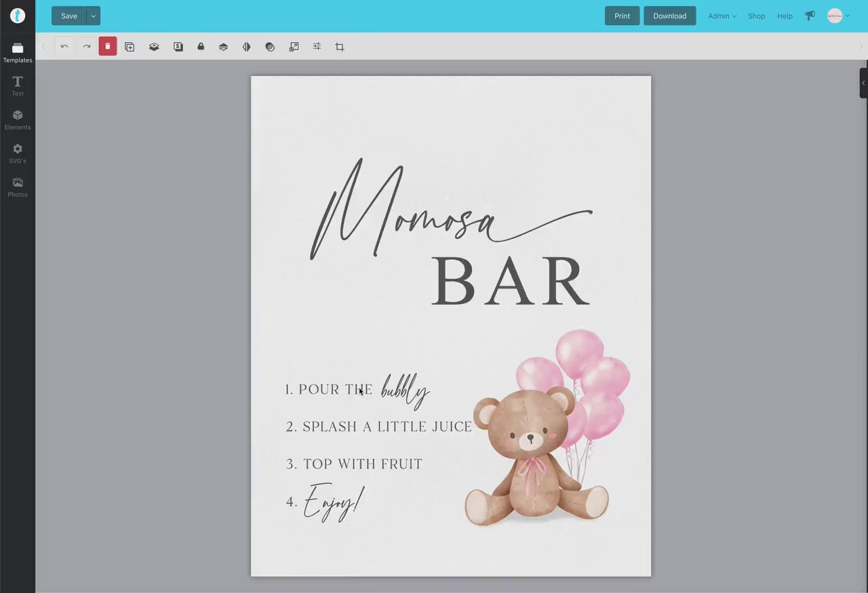Open the opacity circle icon

[x=270, y=47]
